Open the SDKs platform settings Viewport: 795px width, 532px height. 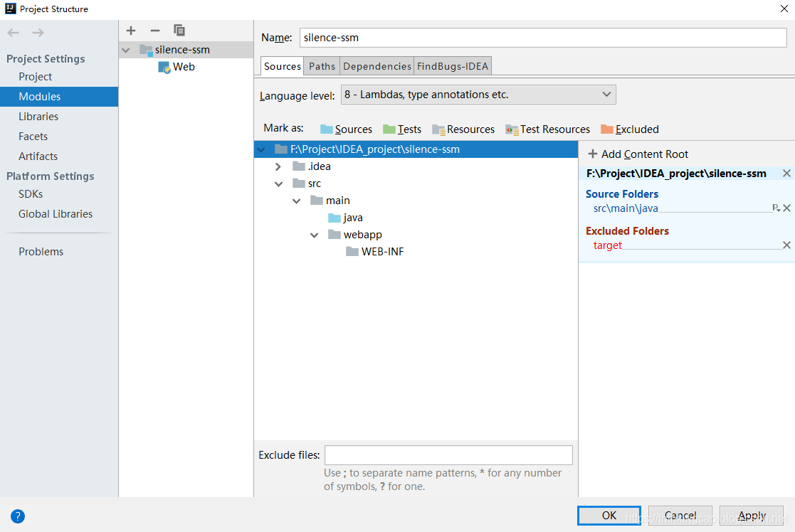point(31,194)
